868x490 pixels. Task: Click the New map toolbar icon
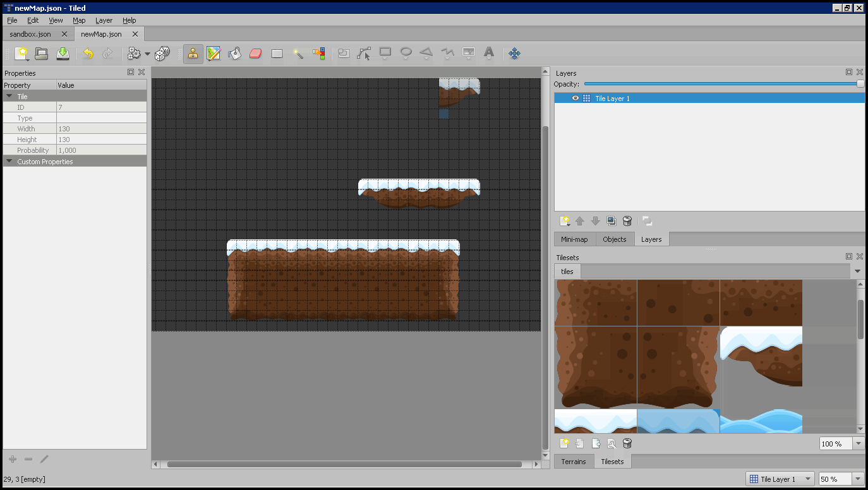click(22, 54)
